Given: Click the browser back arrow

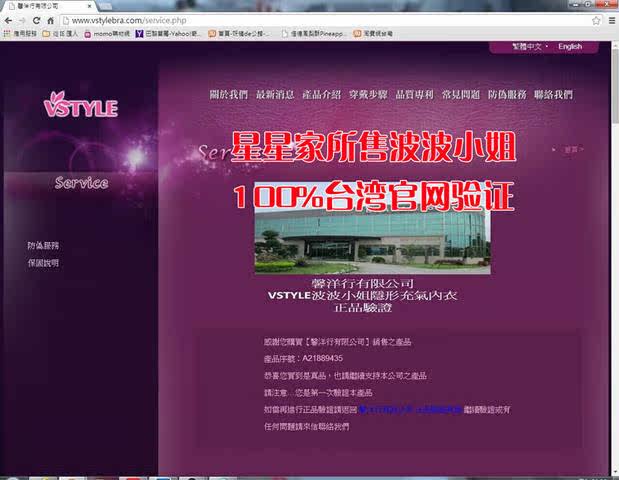Looking at the screenshot, I should [x=8, y=21].
